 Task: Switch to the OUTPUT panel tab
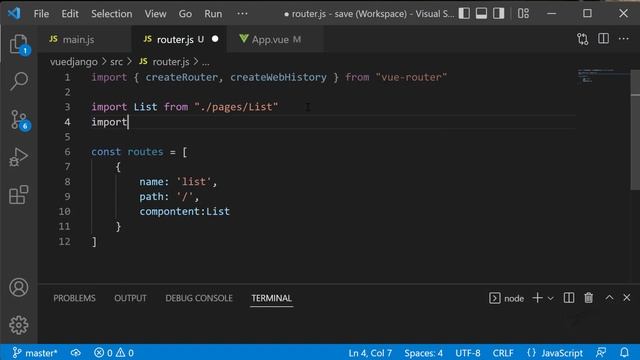(x=130, y=298)
